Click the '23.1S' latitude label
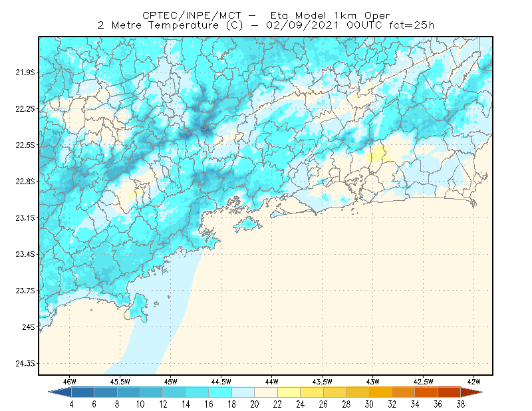Screen dimensions: 532x411 click(25, 218)
